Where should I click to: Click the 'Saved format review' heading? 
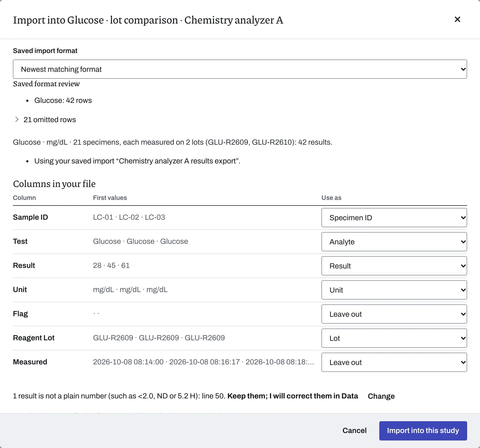point(46,84)
